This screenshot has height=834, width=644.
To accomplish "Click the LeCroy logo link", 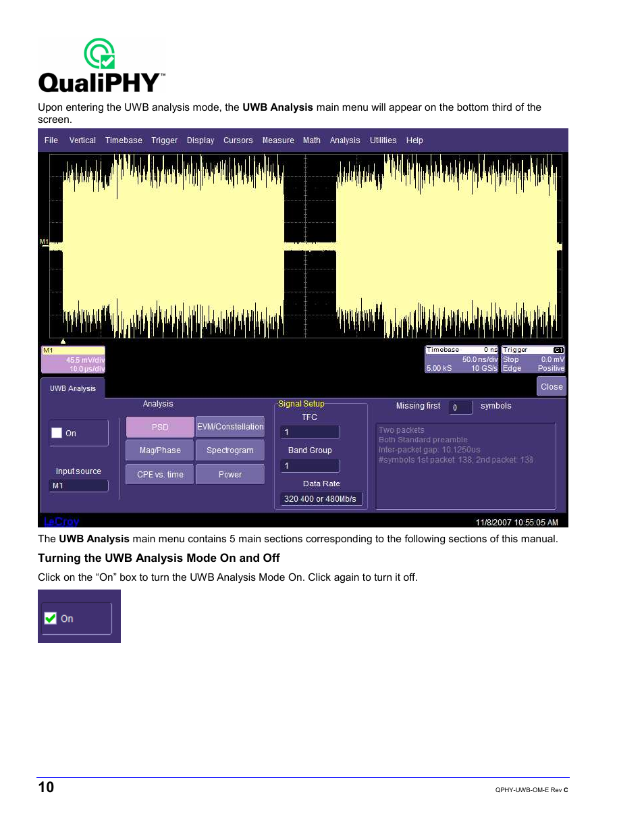I will point(61,522).
